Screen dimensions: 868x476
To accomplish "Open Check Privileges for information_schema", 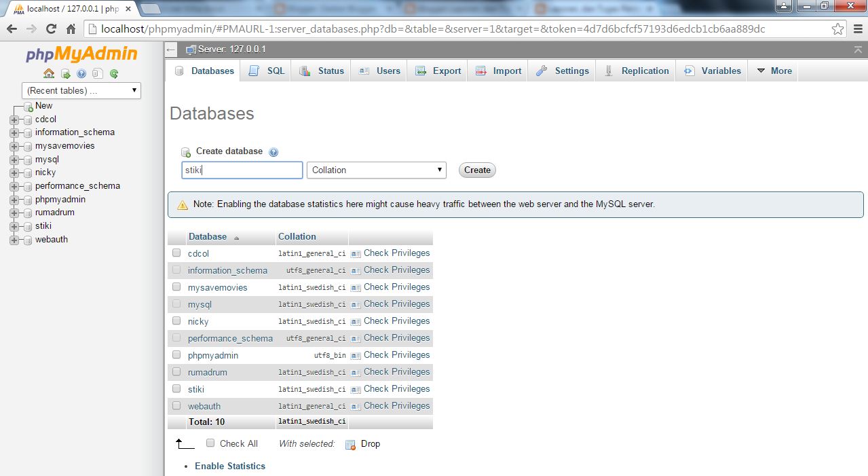I will (397, 270).
